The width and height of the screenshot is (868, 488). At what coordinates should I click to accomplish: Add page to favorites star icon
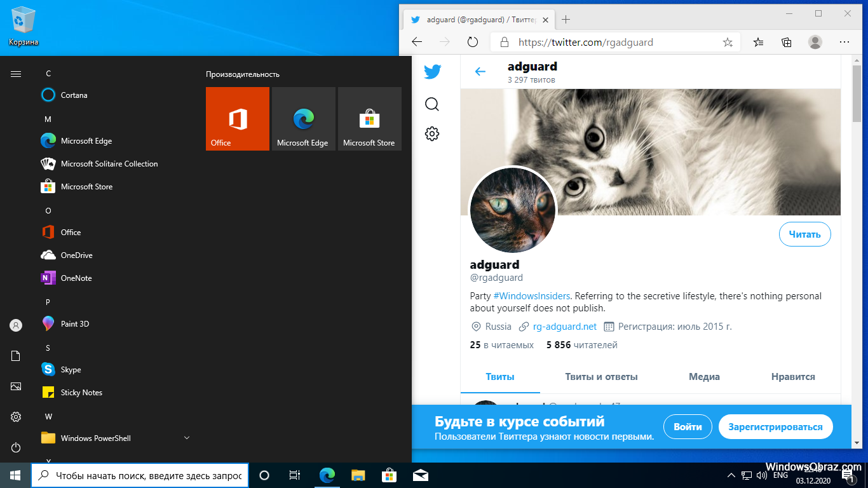coord(728,43)
